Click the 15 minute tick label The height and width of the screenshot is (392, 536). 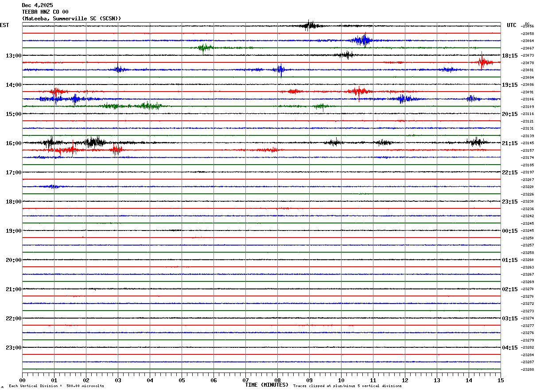pos(501,380)
